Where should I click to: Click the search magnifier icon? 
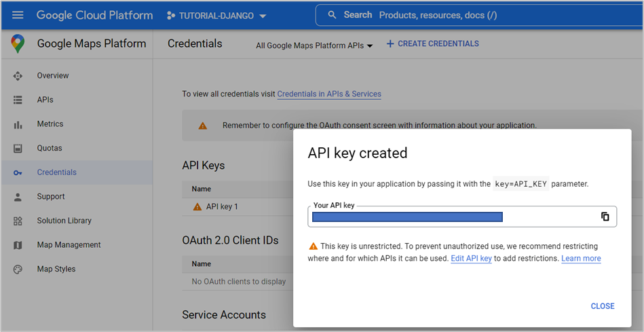[x=332, y=15]
